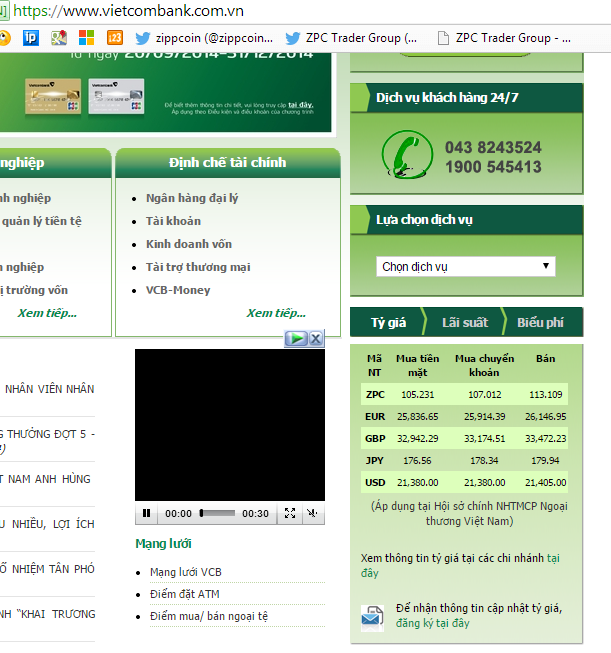Click the đăng ký tại đây link
611x653 pixels.
click(433, 623)
